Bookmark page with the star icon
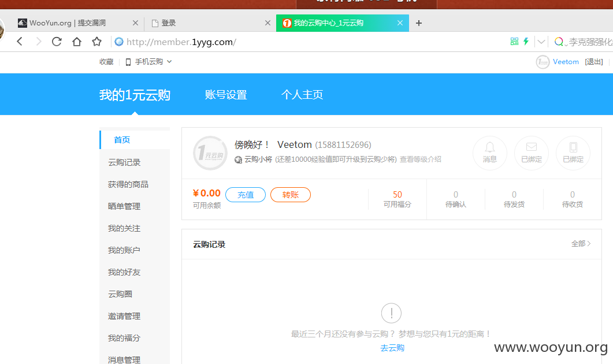The height and width of the screenshot is (364, 613). 96,42
